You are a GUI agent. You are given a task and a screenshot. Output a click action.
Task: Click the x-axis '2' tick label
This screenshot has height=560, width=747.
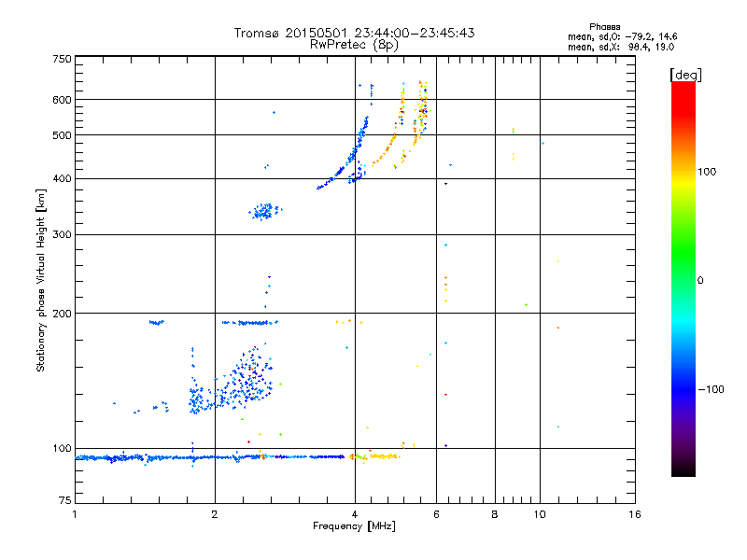point(215,514)
